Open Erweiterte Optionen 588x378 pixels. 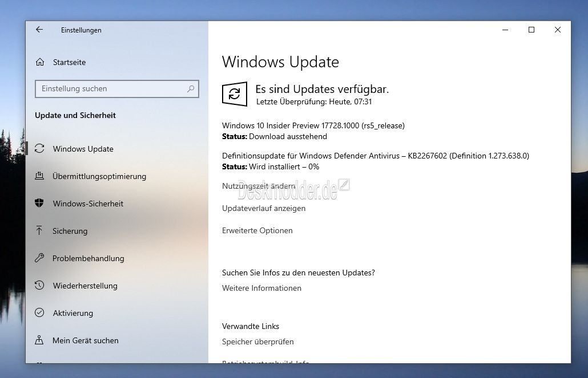tap(257, 230)
